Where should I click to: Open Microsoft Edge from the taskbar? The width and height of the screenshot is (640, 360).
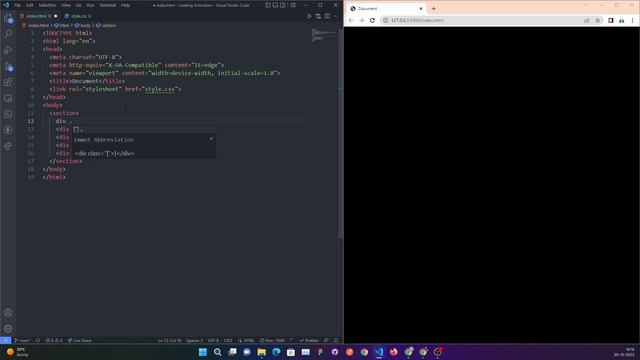(x=276, y=352)
